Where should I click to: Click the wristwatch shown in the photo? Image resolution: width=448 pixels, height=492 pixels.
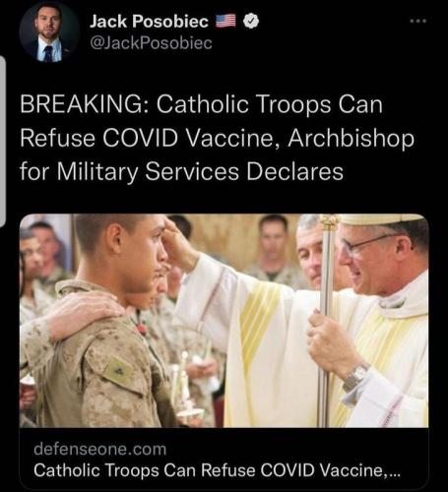[x=355, y=376]
